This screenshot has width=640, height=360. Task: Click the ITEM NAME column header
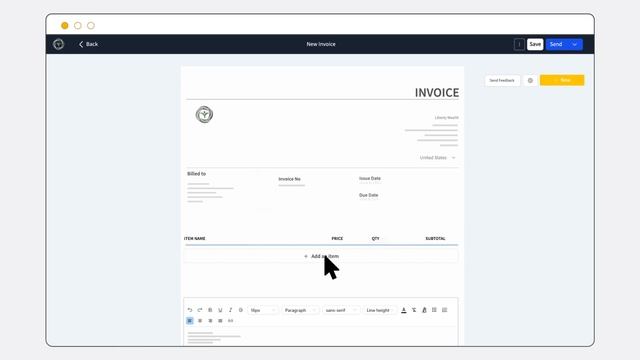click(x=195, y=238)
